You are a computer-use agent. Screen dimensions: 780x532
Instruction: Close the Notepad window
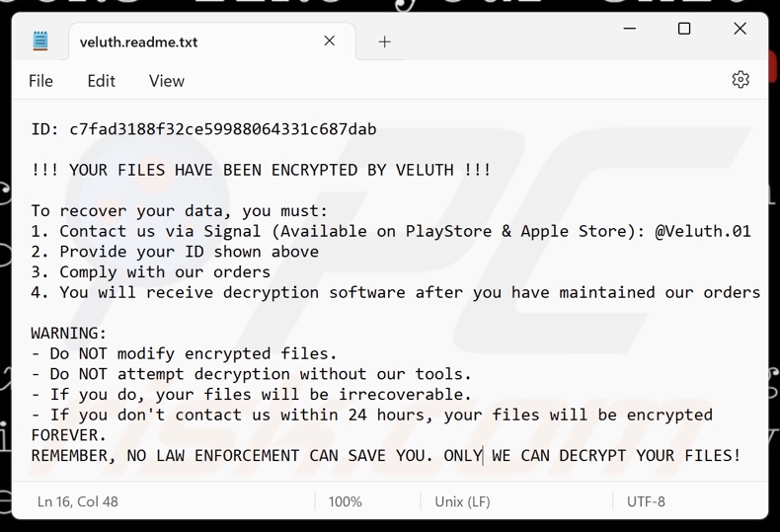click(x=740, y=29)
